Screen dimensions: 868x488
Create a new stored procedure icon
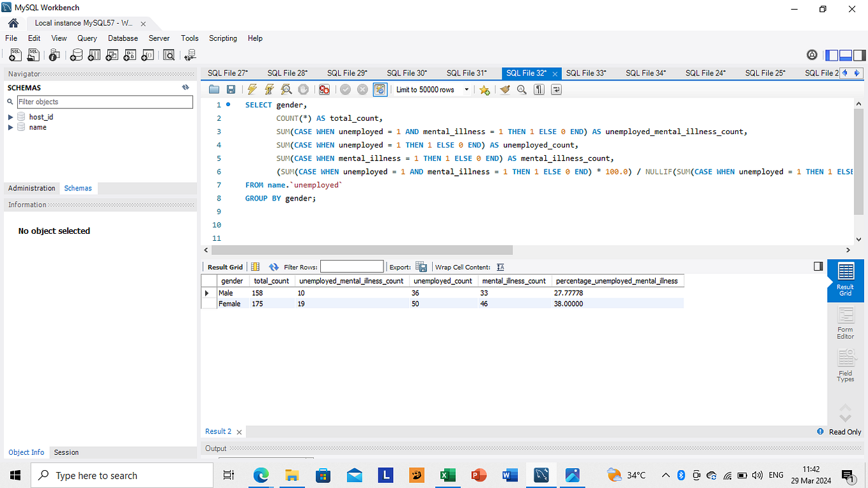point(130,56)
